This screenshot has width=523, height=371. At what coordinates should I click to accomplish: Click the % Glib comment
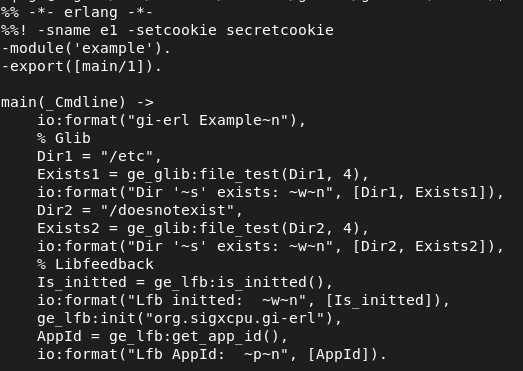click(x=64, y=138)
